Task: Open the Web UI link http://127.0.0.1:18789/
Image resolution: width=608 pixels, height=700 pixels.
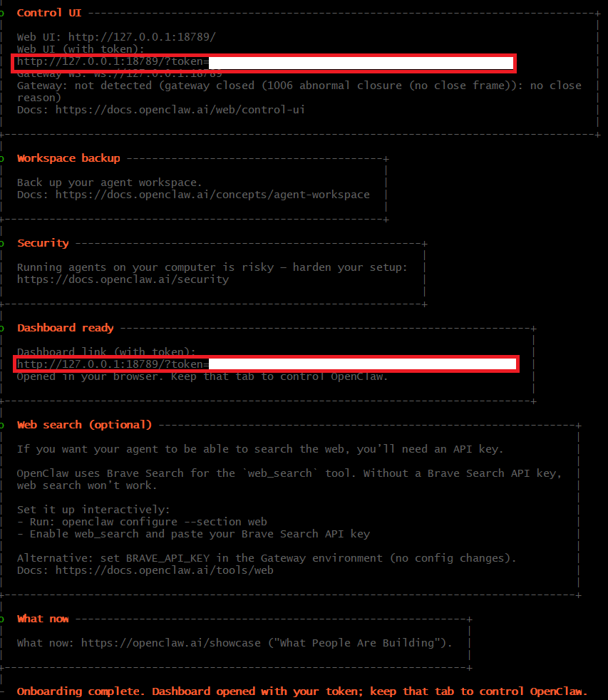Action: click(142, 37)
